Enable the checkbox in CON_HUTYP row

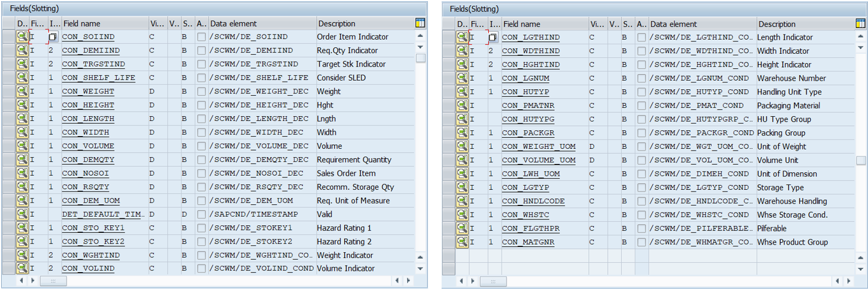click(641, 92)
